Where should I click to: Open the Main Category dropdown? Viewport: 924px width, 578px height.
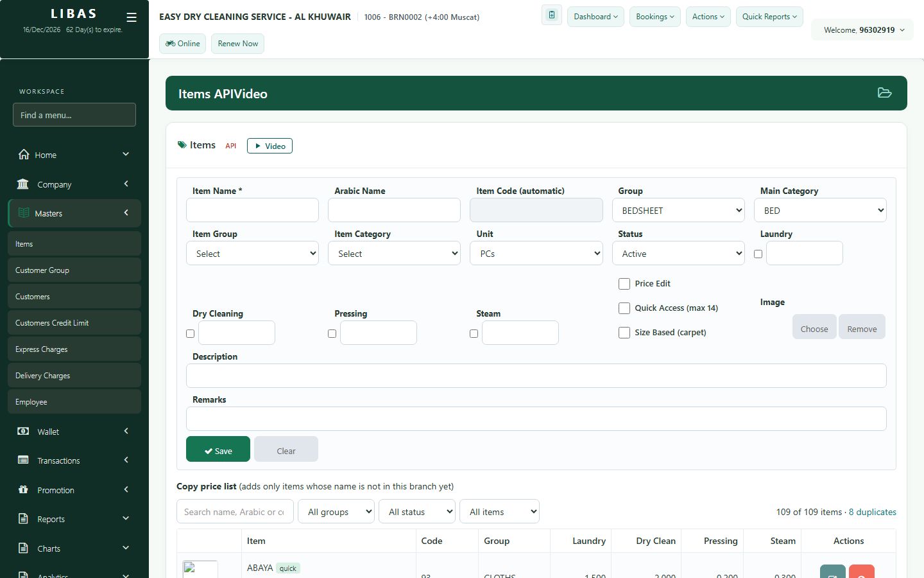[x=820, y=211]
